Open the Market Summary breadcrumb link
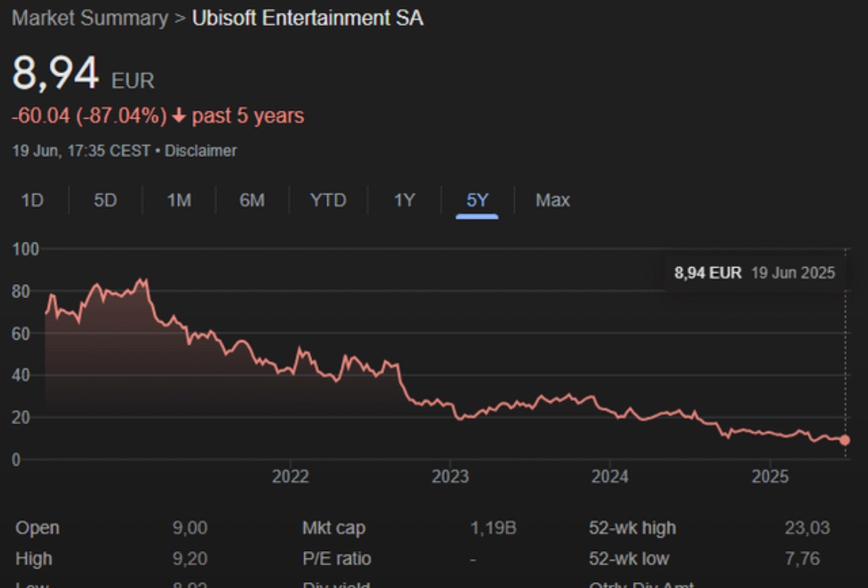This screenshot has height=588, width=868. [90, 19]
